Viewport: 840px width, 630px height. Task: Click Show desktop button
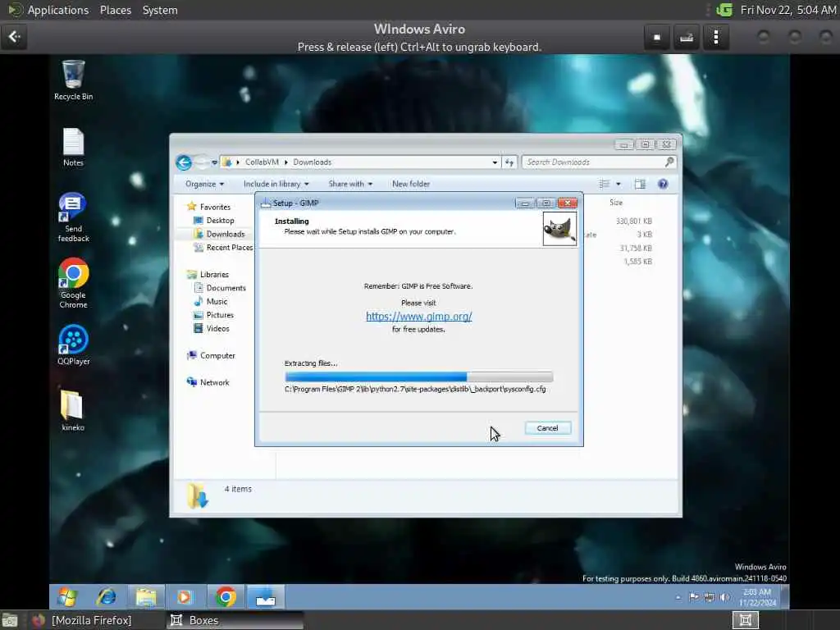[x=785, y=597]
